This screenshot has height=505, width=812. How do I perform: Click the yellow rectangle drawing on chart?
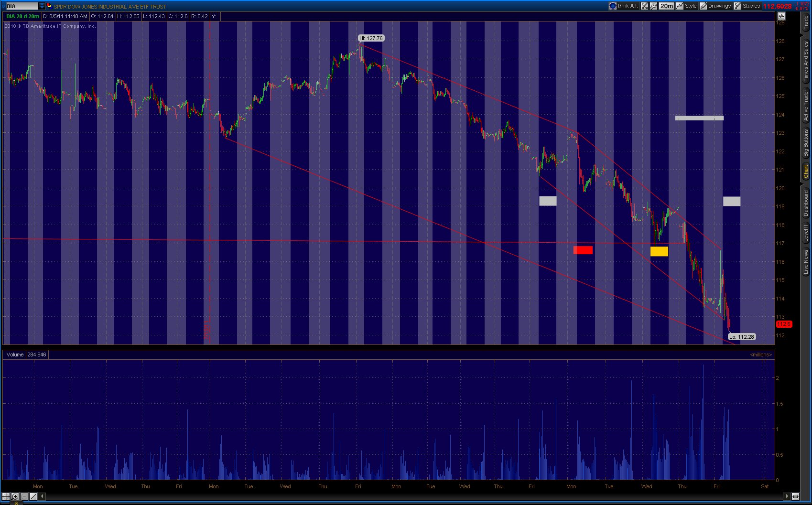point(659,251)
